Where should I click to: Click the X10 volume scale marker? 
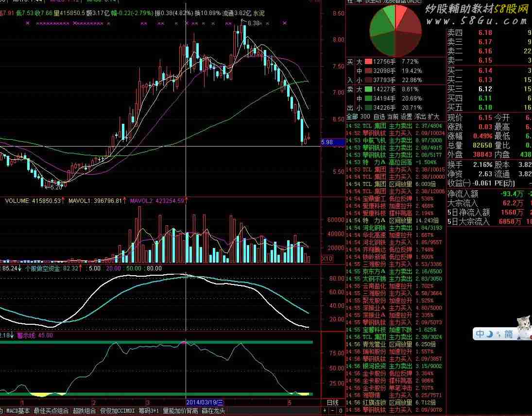327,259
